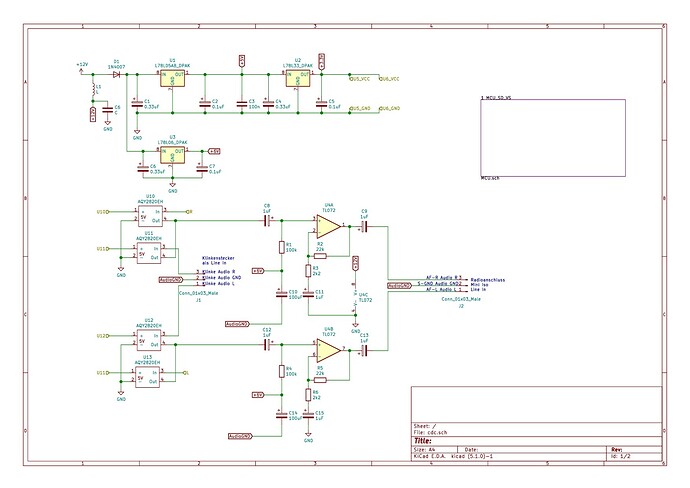
Task: Click the U6_GND hierarchical label
Action: pos(389,108)
